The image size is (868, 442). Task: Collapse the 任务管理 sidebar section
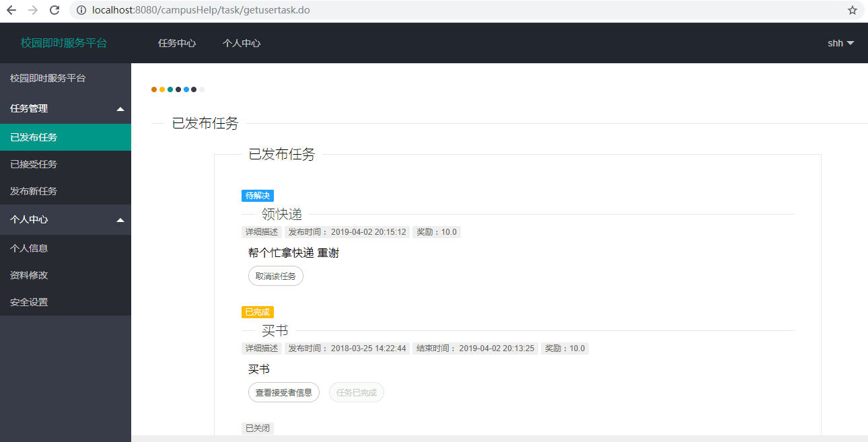[x=65, y=108]
